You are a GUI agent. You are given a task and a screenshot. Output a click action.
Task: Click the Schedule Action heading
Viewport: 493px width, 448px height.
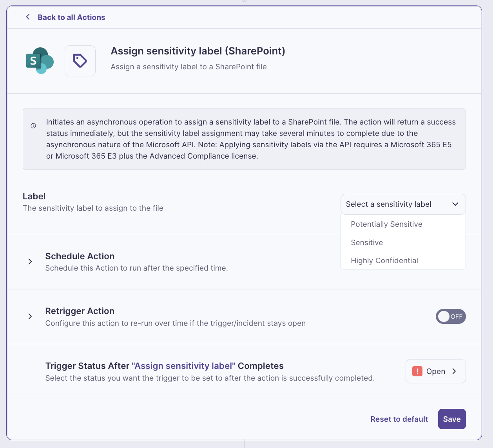[x=80, y=256]
